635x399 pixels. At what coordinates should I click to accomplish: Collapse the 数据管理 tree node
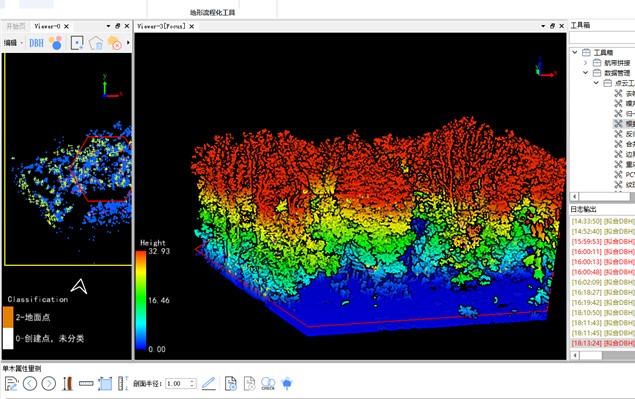[x=585, y=73]
